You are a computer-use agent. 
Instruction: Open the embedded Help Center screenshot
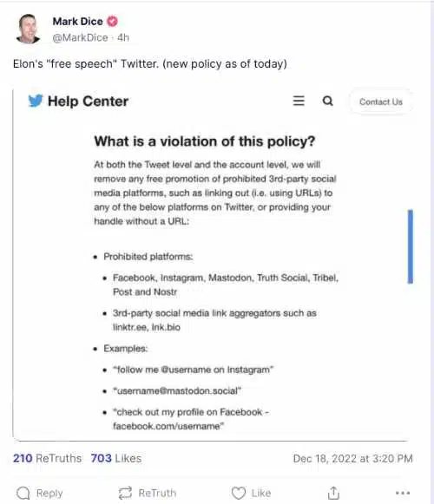pos(213,265)
